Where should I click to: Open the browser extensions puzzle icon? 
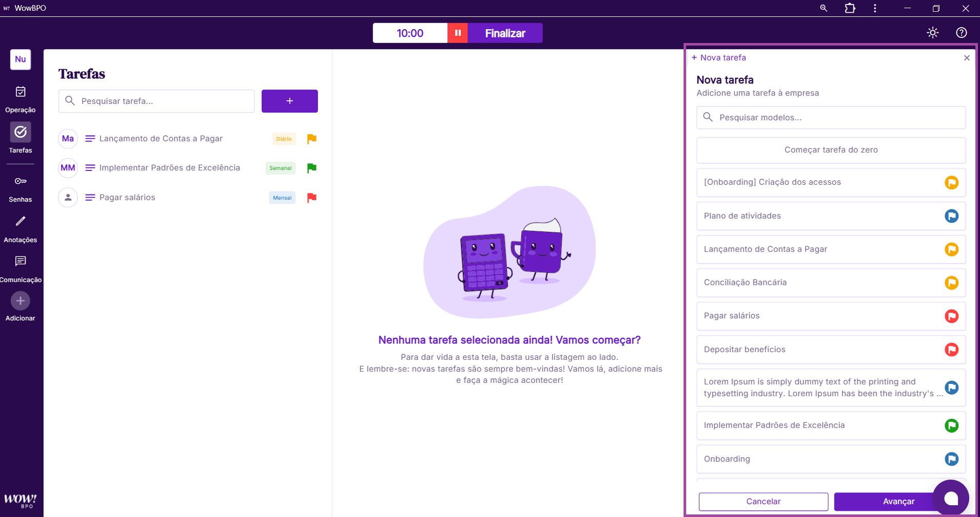850,8
